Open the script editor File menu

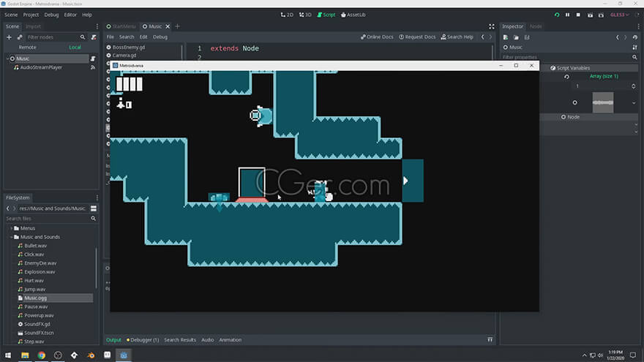(110, 37)
